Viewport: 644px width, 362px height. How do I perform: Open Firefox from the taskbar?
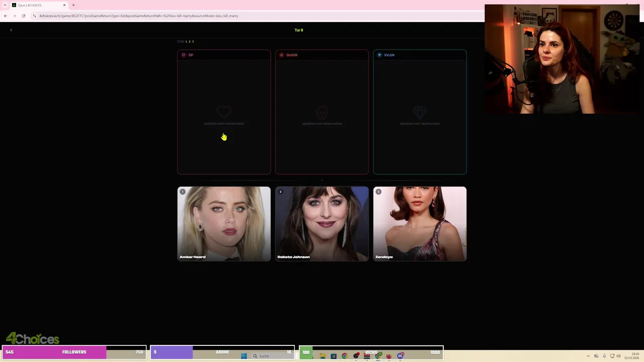pyautogui.click(x=389, y=356)
